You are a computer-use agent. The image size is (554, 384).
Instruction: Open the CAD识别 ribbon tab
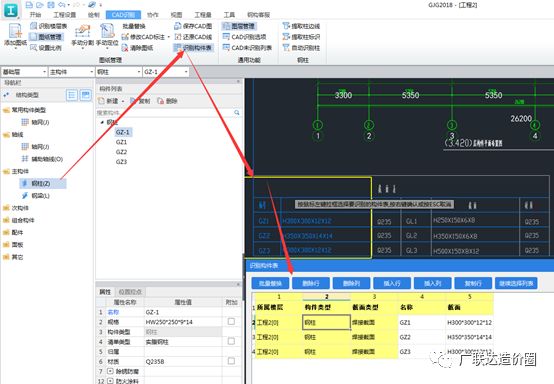coord(123,15)
